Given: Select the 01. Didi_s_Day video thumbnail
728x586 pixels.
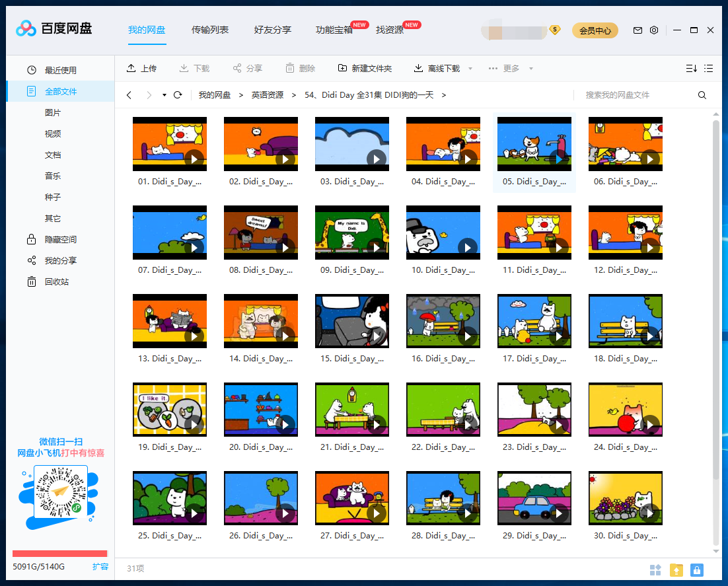Looking at the screenshot, I should tap(170, 144).
